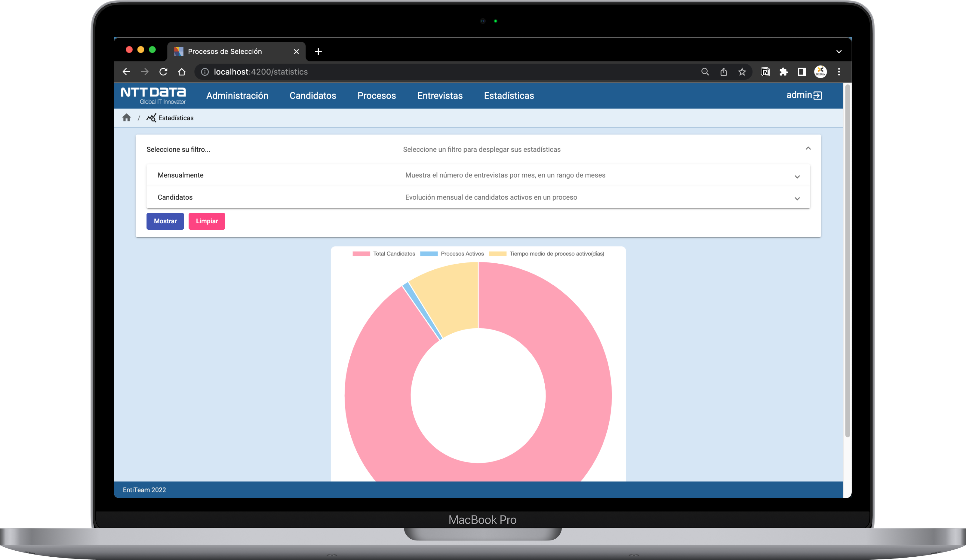Click the home breadcrumb icon
The height and width of the screenshot is (560, 966).
pyautogui.click(x=127, y=118)
